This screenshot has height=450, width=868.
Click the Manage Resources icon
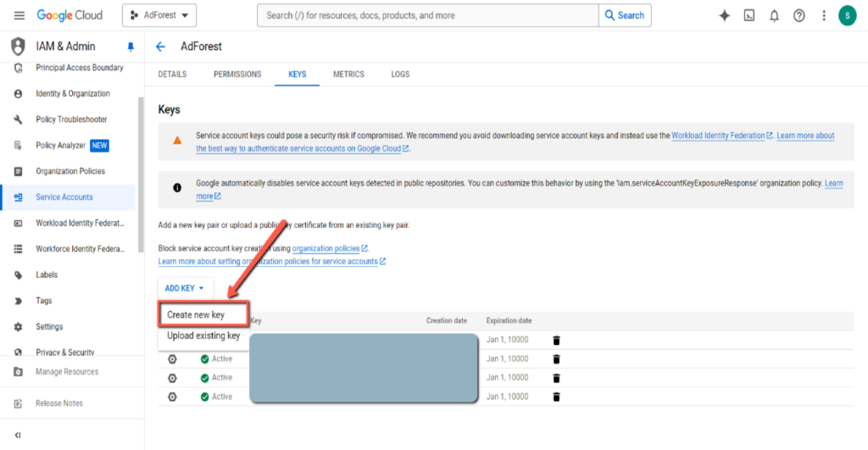click(x=19, y=372)
